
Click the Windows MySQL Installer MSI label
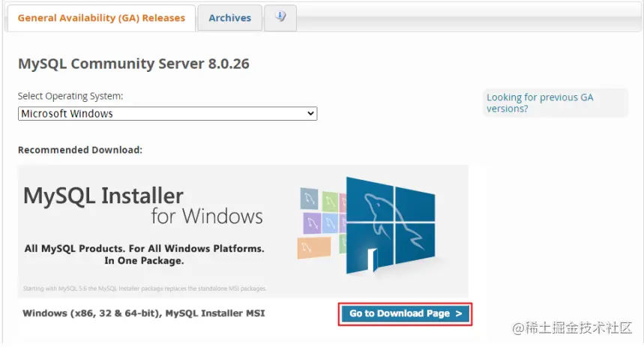point(144,313)
